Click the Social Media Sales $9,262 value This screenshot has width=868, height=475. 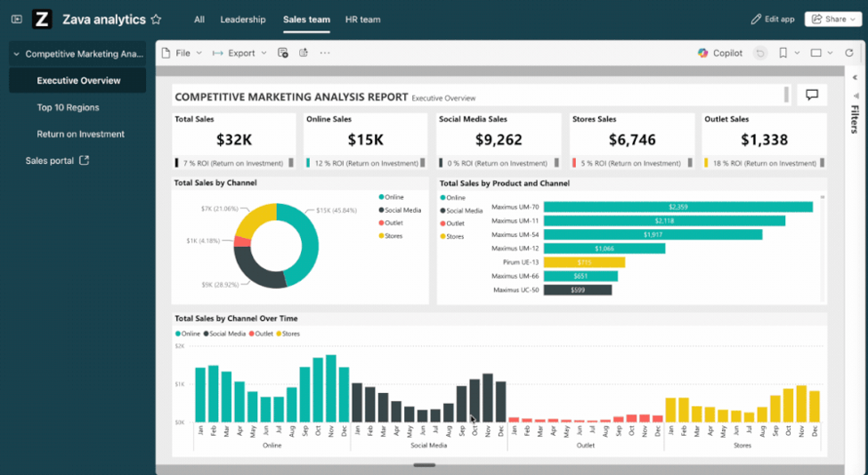[x=499, y=140]
